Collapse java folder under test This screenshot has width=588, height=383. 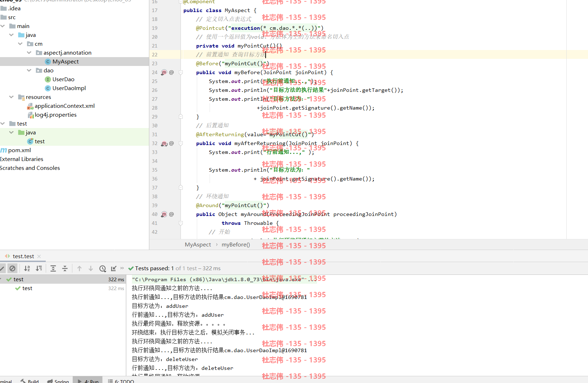click(x=11, y=132)
